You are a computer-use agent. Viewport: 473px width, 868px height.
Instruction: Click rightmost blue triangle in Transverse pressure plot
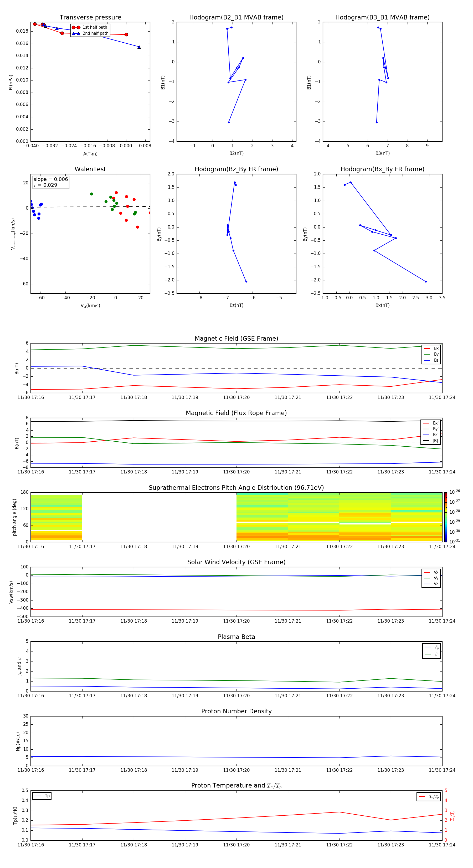[139, 47]
